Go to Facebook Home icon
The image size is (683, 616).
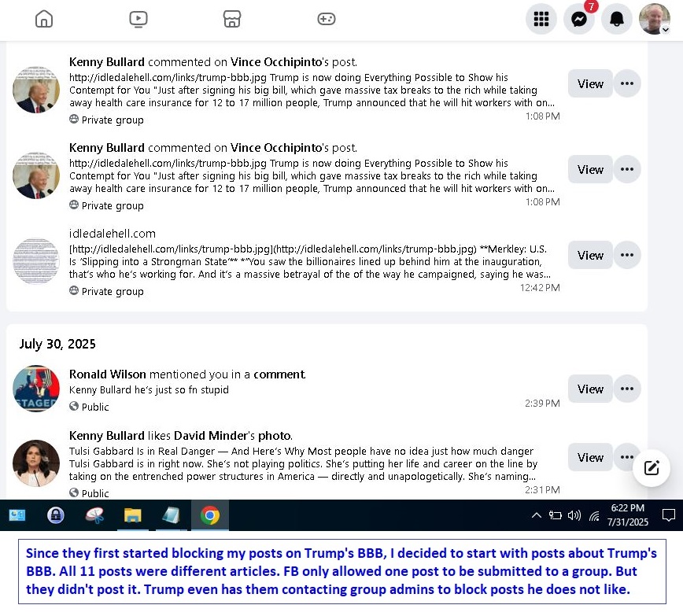[44, 20]
